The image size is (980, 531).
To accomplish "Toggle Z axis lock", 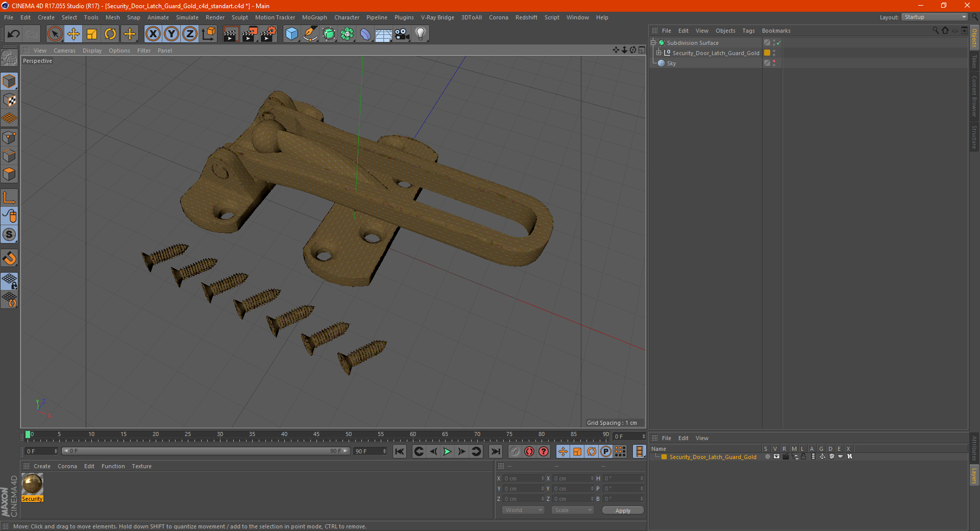I will [x=190, y=34].
